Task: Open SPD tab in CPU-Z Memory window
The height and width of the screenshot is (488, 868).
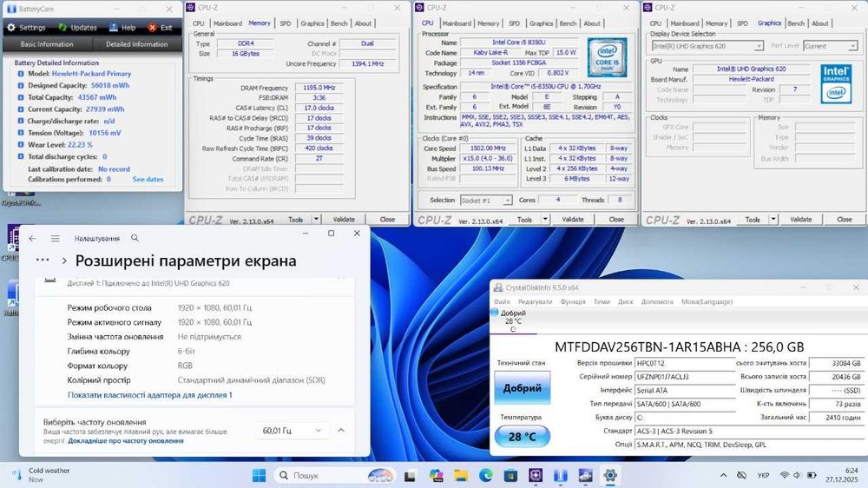Action: point(285,23)
